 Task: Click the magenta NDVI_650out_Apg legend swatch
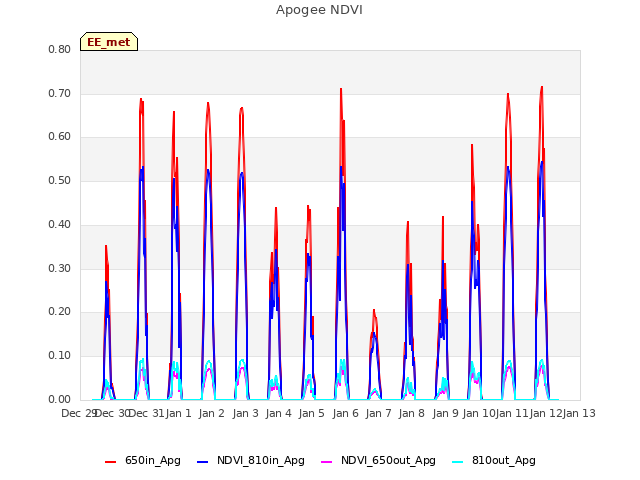point(327,462)
